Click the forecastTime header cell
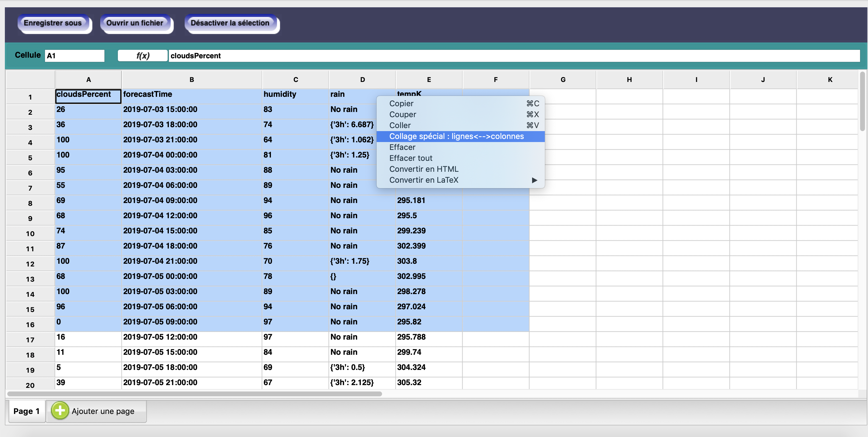Image resolution: width=868 pixels, height=437 pixels. coord(192,96)
